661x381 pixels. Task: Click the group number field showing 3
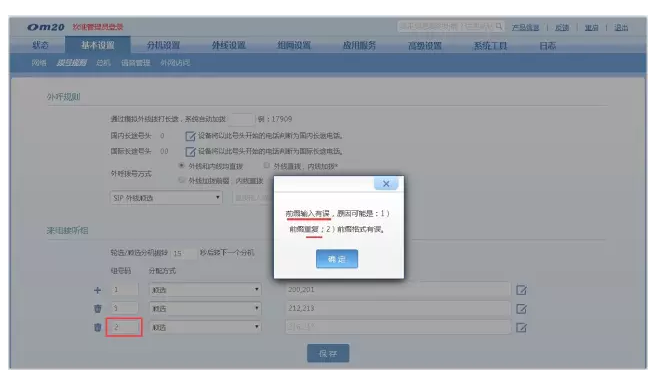pos(124,308)
